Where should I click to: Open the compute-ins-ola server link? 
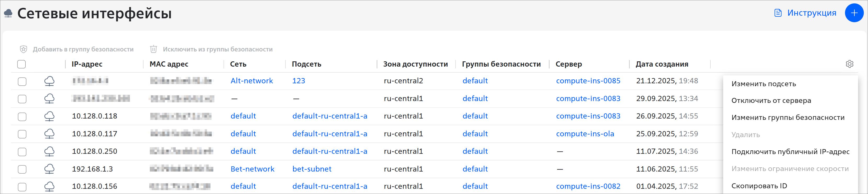[585, 134]
